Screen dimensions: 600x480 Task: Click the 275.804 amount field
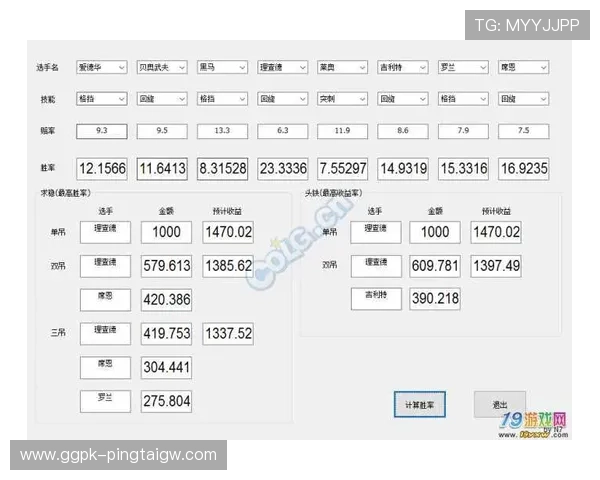point(166,401)
